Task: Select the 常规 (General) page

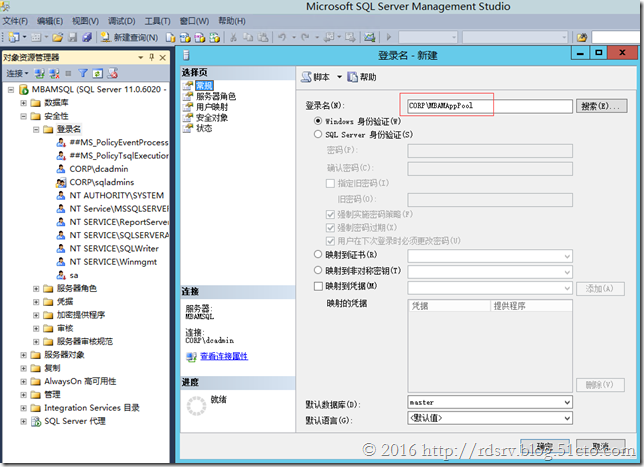Action: [x=204, y=85]
